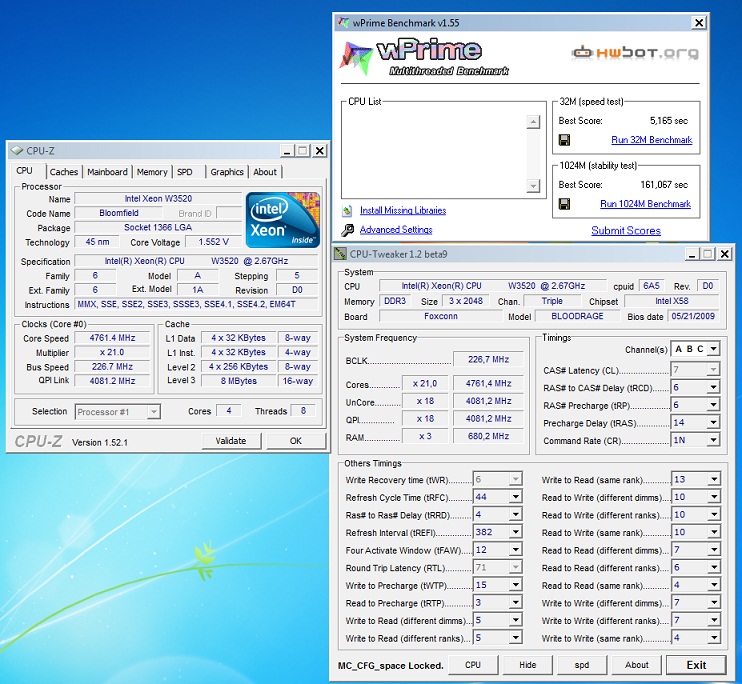
Task: Minimize the CPU-Tweaker window
Action: (692, 254)
